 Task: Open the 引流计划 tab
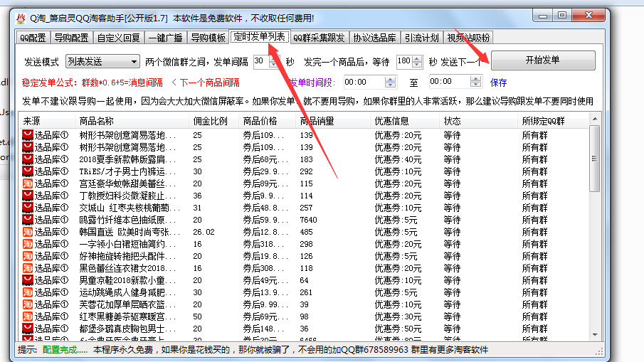[x=422, y=38]
